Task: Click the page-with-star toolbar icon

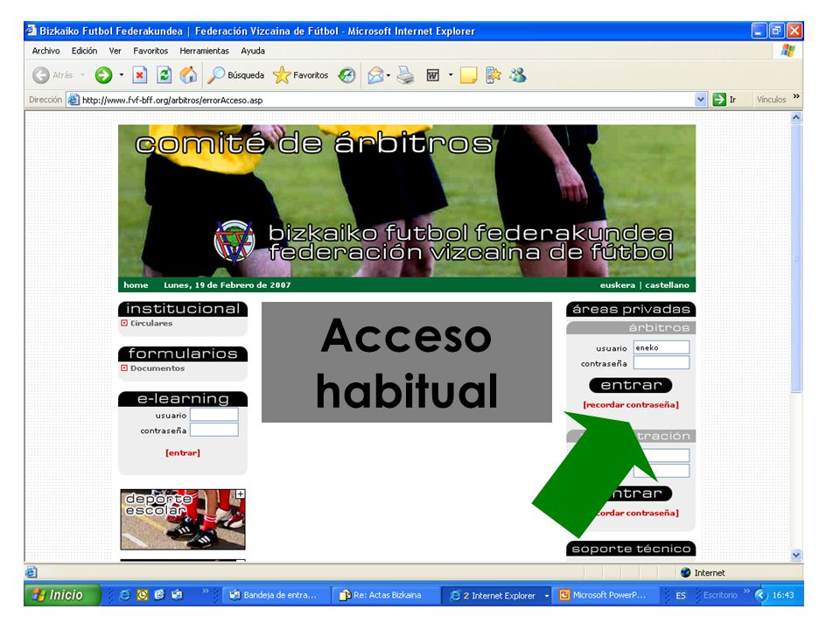Action: click(493, 75)
